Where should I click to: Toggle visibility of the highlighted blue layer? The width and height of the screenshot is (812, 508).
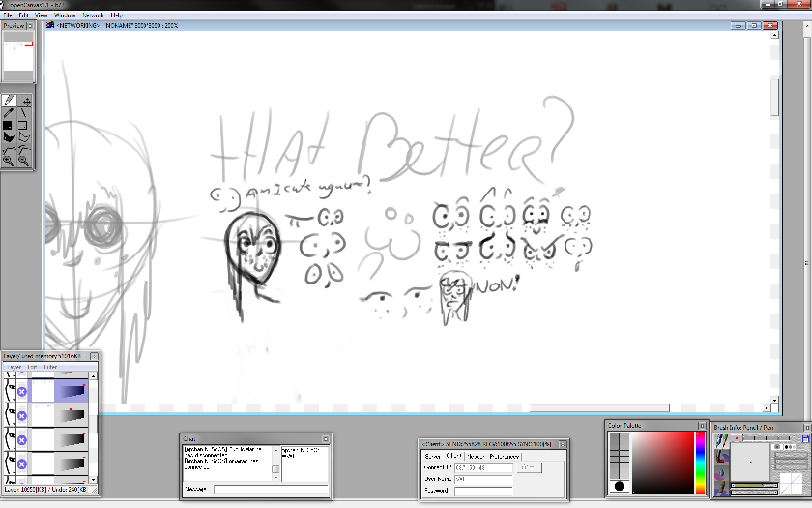[10, 391]
